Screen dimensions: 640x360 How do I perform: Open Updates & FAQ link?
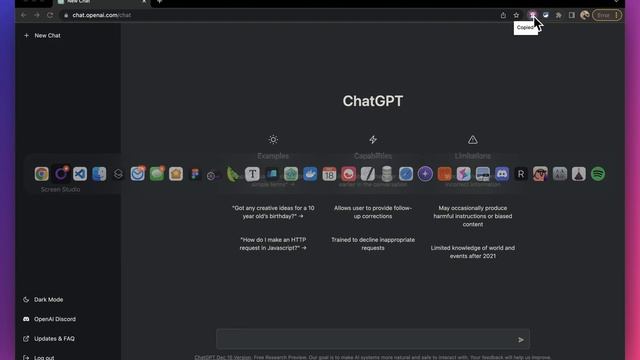coord(49,339)
